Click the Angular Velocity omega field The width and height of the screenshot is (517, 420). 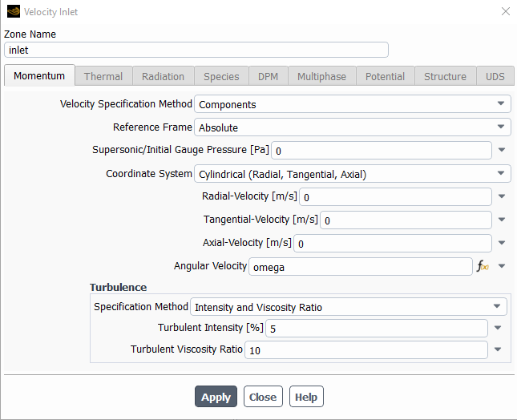coord(361,267)
